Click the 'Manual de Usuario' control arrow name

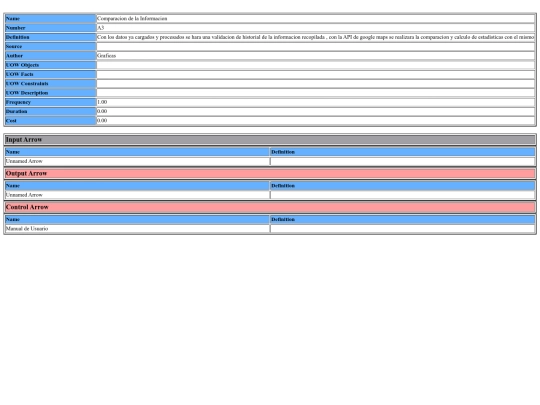[x=27, y=229]
